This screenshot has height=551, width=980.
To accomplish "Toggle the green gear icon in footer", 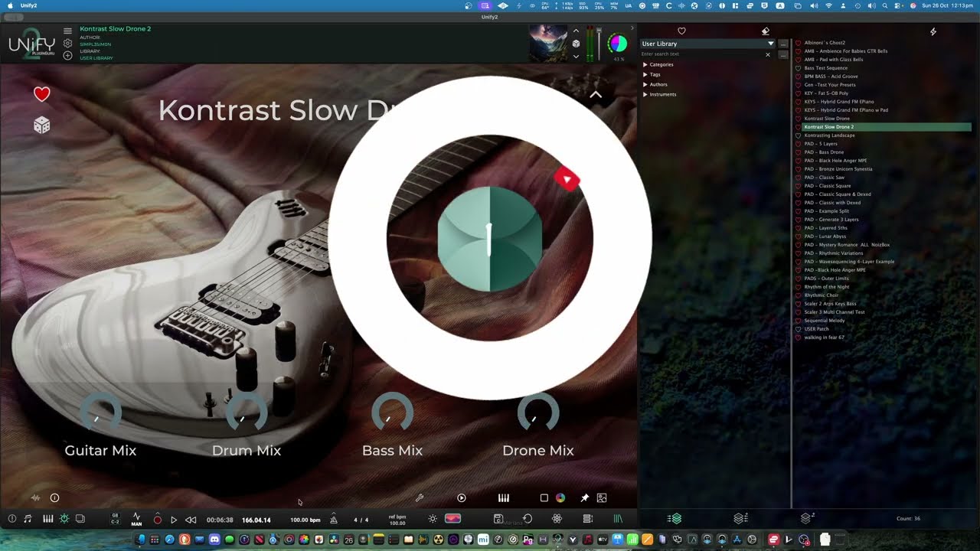I will click(x=64, y=519).
